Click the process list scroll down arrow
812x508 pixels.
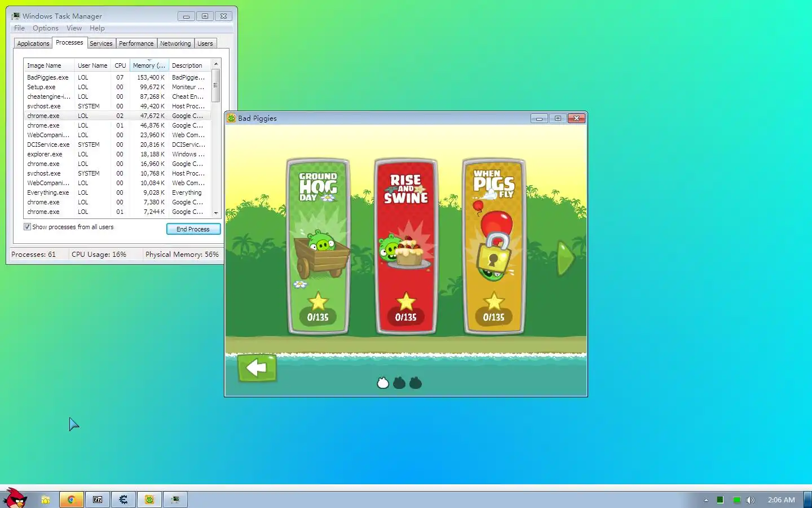(x=216, y=213)
